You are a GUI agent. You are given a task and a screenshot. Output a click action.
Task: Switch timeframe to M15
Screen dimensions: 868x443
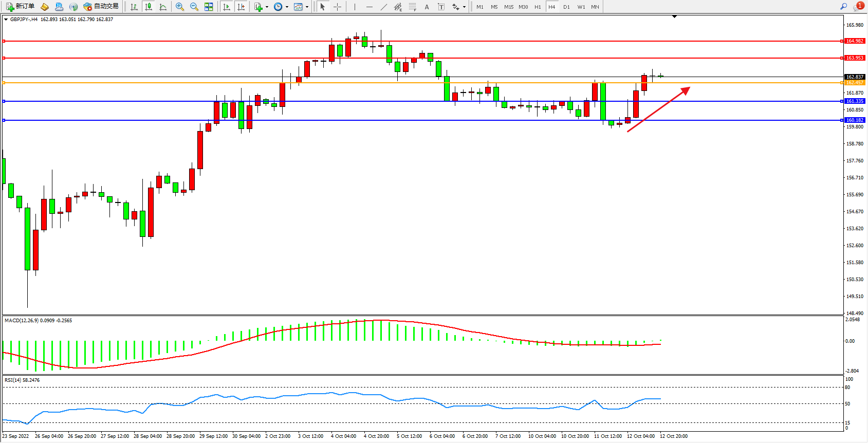tap(508, 7)
